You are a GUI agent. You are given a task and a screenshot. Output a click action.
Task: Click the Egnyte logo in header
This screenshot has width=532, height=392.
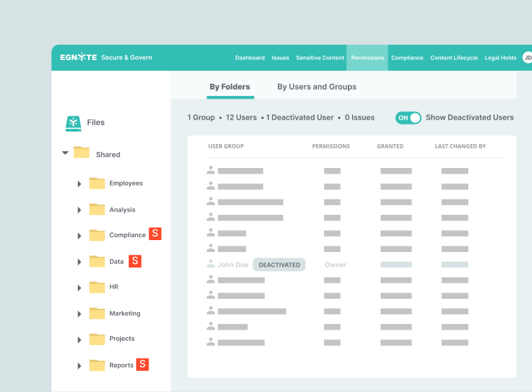pyautogui.click(x=78, y=57)
